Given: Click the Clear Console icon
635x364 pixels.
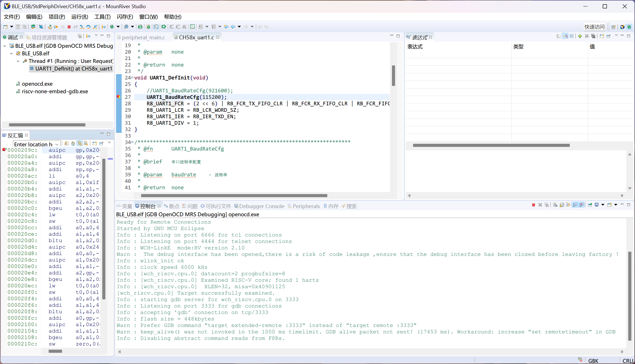Looking at the screenshot, I should 555,205.
